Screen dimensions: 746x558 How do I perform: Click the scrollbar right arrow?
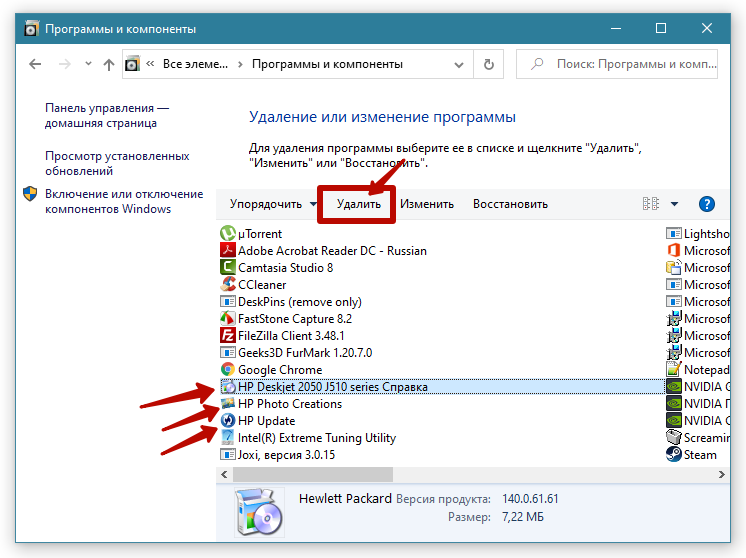(721, 474)
